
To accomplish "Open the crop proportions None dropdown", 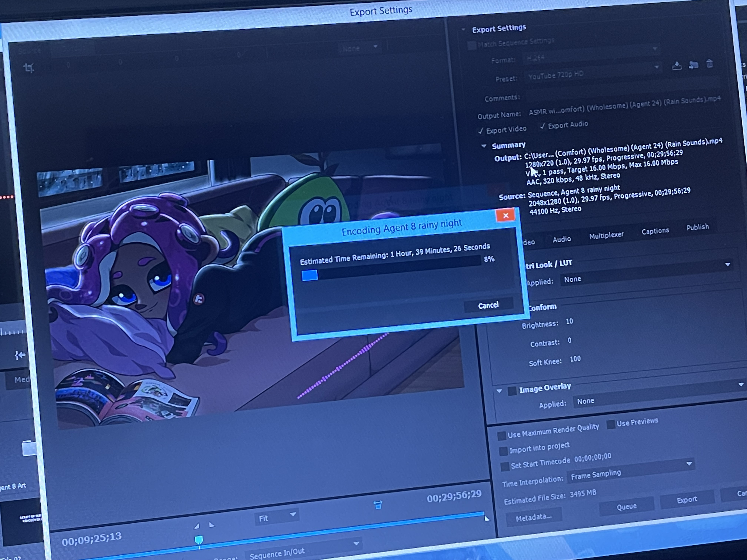I will [360, 48].
